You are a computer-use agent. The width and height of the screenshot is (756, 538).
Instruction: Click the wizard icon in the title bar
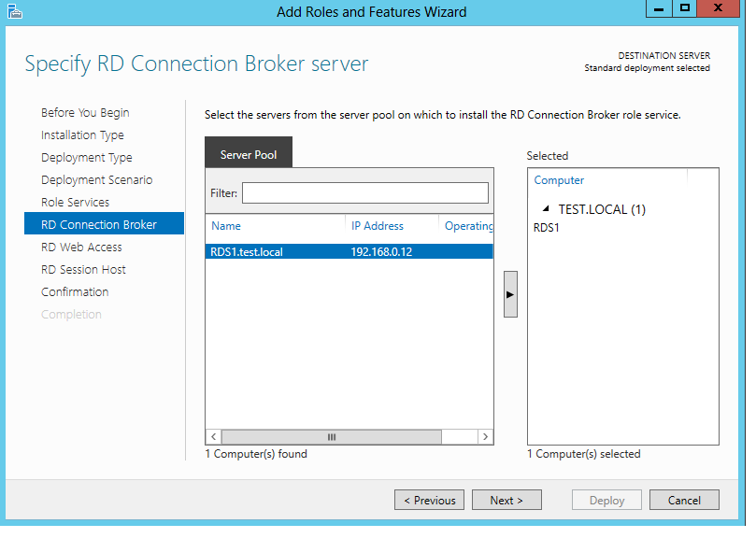pos(14,11)
